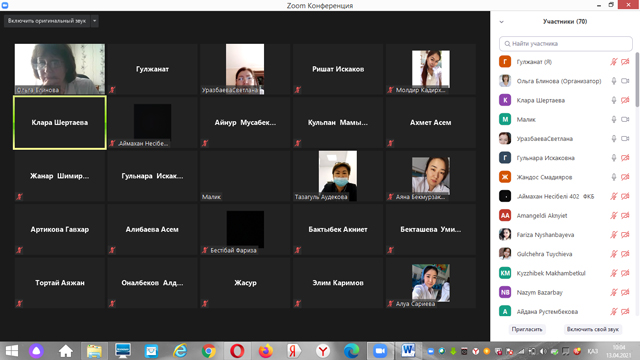Click the Opera browser taskbar icon
This screenshot has width=640, height=360.
pyautogui.click(x=237, y=351)
